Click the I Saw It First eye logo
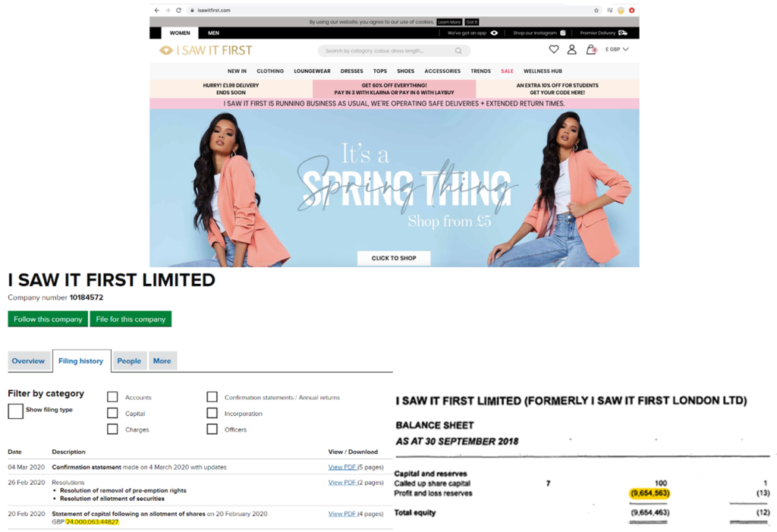Screen dimensions: 777x532 166,51
